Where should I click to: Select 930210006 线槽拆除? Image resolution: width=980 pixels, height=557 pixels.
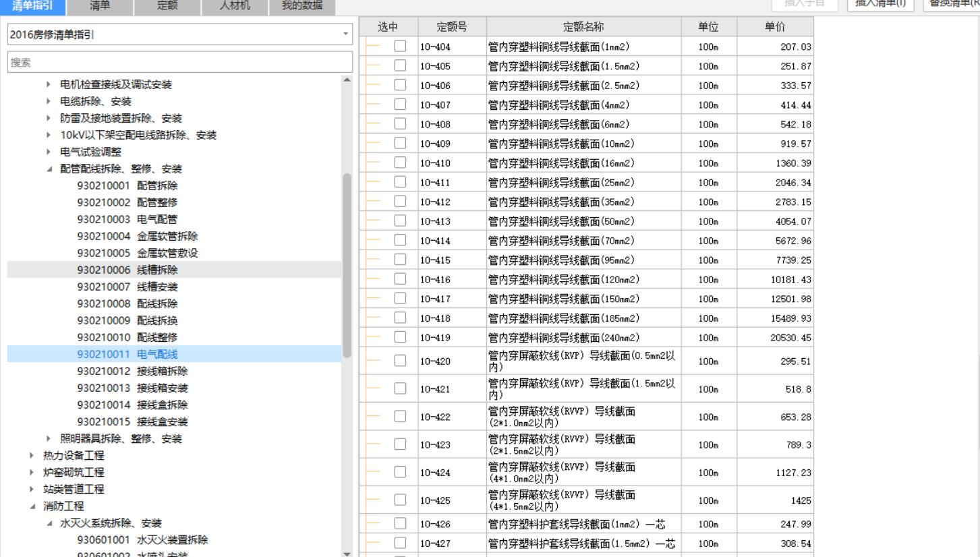127,270
